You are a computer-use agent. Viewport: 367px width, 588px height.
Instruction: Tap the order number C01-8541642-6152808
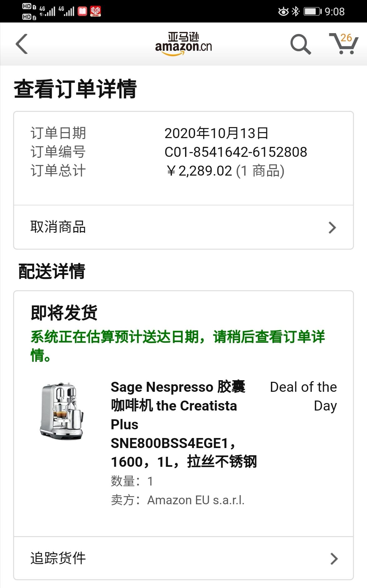point(236,152)
